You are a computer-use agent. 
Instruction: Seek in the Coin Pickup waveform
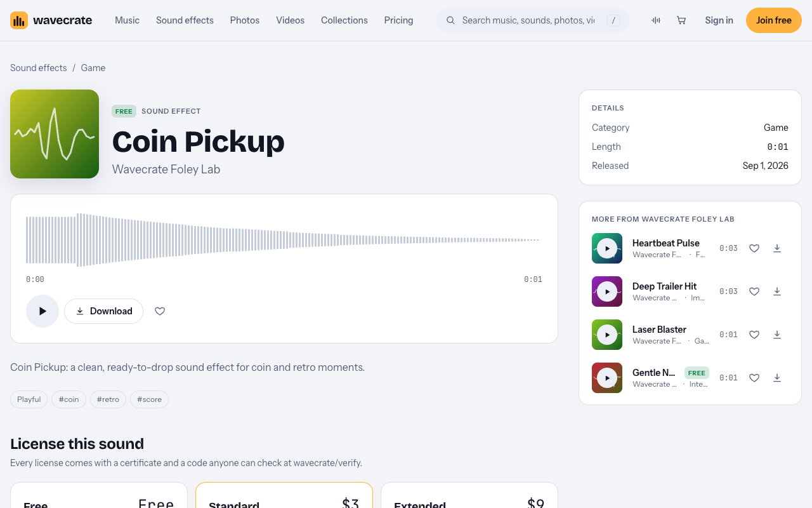284,240
